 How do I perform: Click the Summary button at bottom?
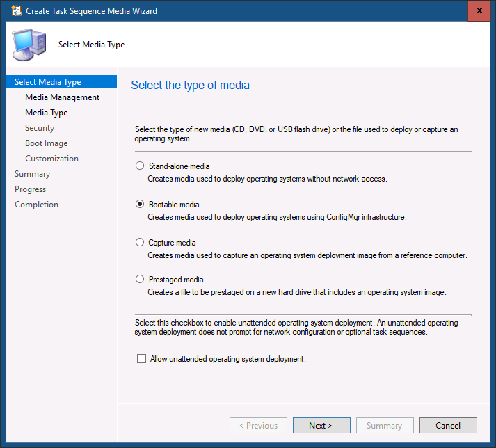pyautogui.click(x=385, y=425)
